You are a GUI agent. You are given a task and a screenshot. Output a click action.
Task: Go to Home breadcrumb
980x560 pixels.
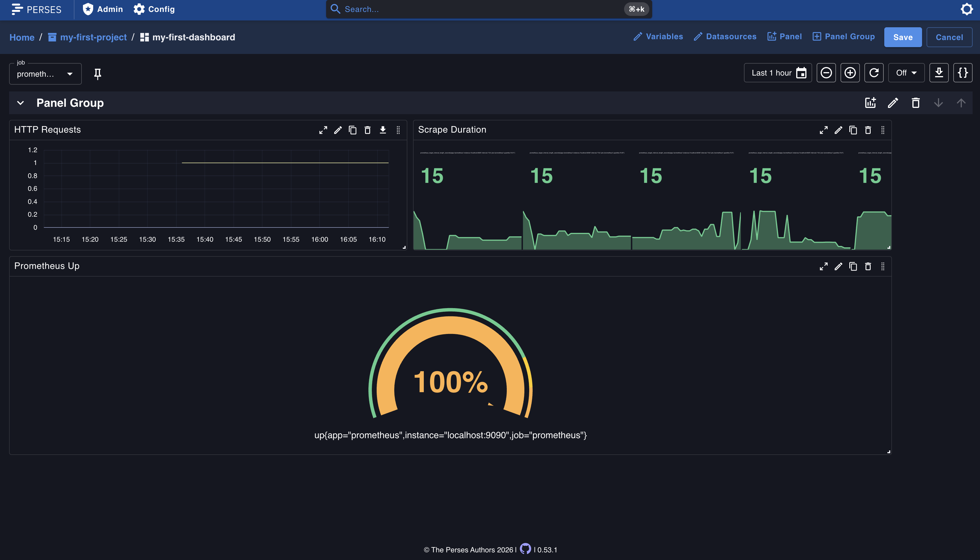[22, 37]
